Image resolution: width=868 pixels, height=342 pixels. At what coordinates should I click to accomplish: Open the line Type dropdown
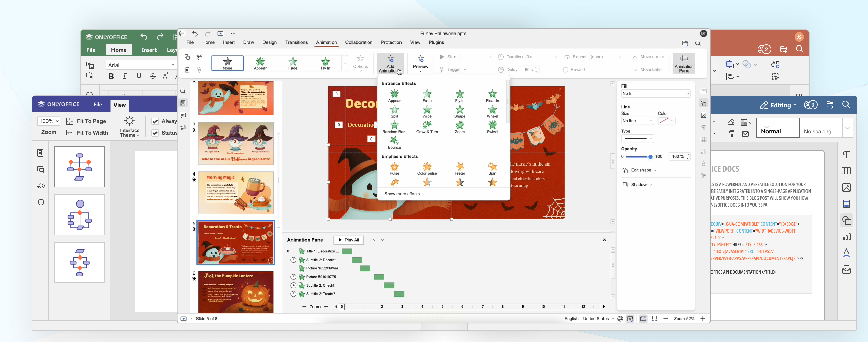point(637,139)
